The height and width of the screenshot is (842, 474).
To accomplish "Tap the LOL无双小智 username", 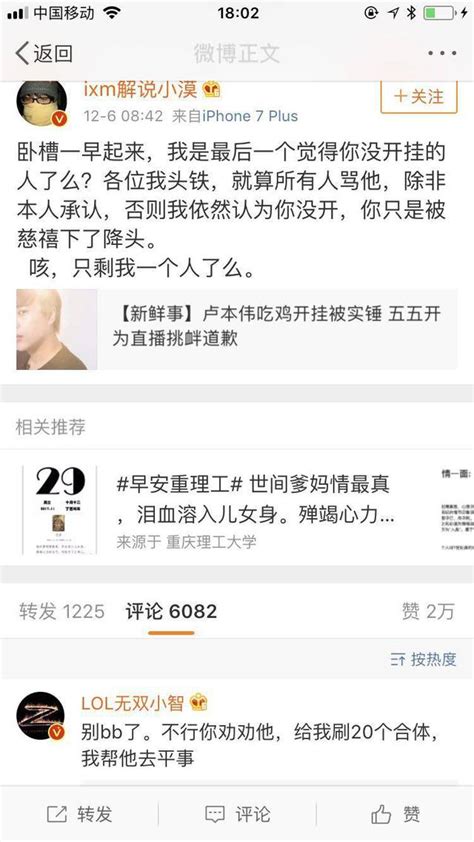I will pyautogui.click(x=132, y=703).
